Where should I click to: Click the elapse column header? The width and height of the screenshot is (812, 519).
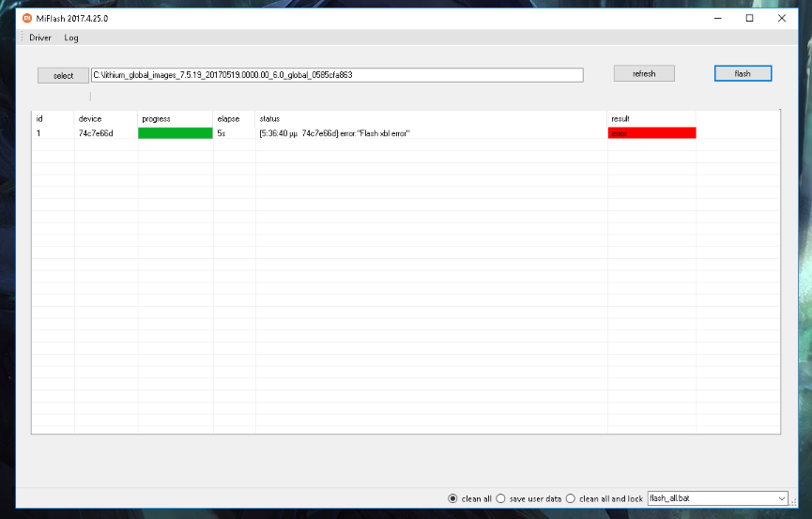(234, 118)
